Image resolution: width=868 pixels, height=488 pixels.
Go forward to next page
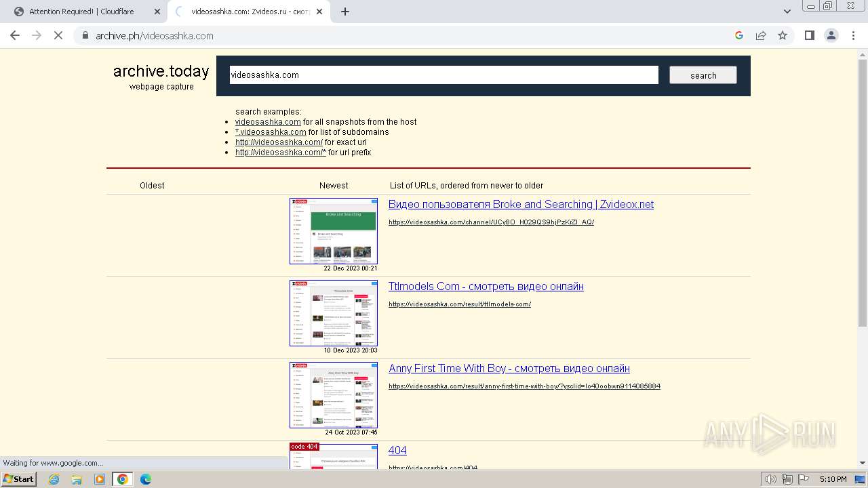(37, 35)
